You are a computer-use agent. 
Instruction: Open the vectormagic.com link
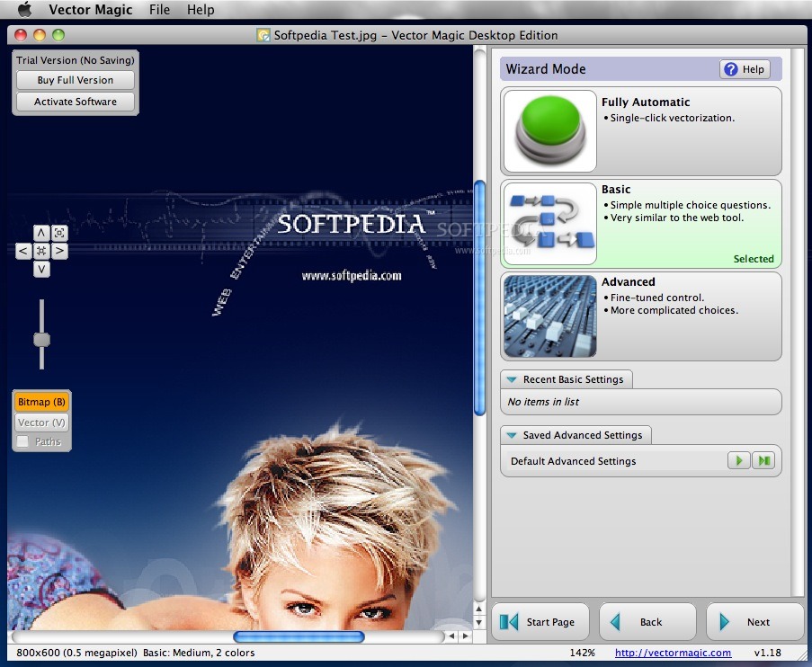click(673, 653)
